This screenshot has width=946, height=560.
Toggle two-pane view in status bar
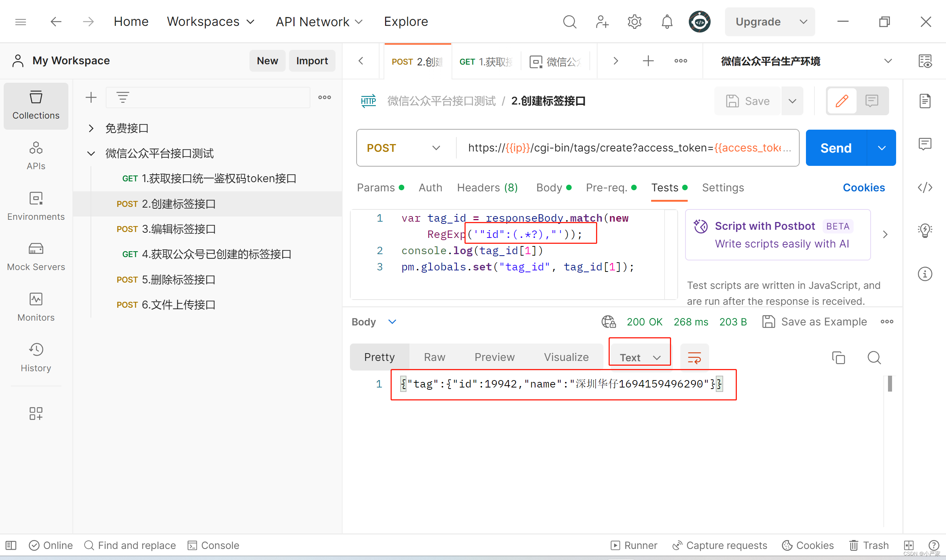tap(909, 545)
